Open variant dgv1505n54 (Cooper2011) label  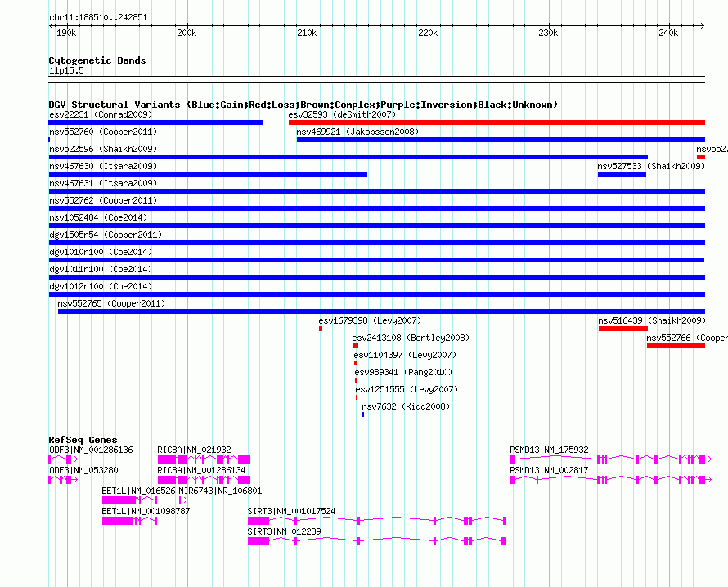pyautogui.click(x=106, y=235)
